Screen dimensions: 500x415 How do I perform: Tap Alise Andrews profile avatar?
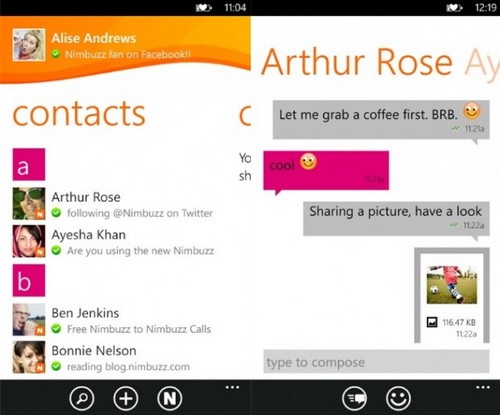(29, 45)
